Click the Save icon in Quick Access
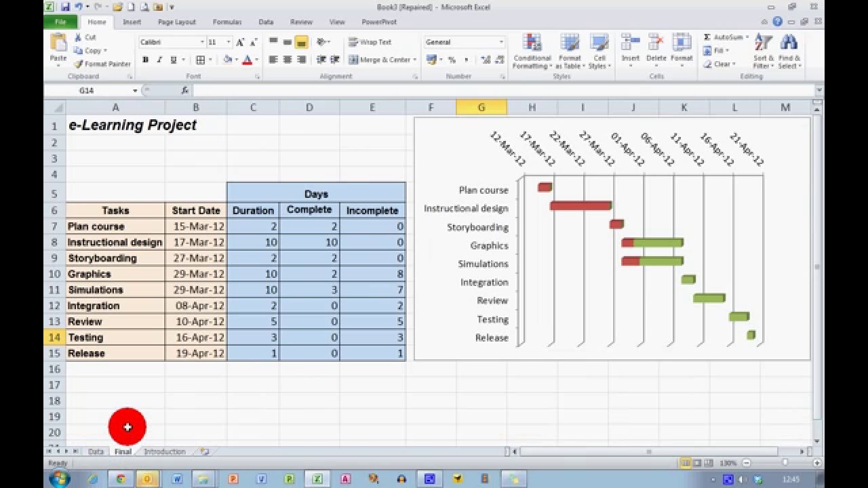The height and width of the screenshot is (488, 868). 66,7
